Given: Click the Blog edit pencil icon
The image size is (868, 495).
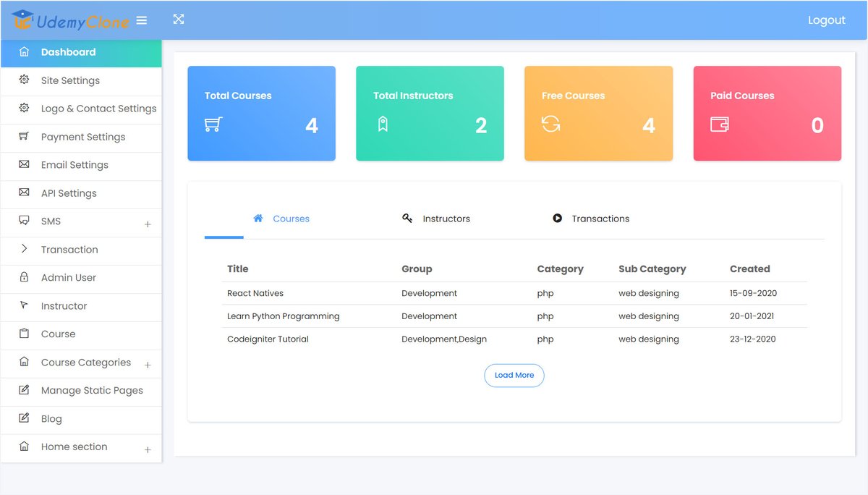Looking at the screenshot, I should 24,418.
